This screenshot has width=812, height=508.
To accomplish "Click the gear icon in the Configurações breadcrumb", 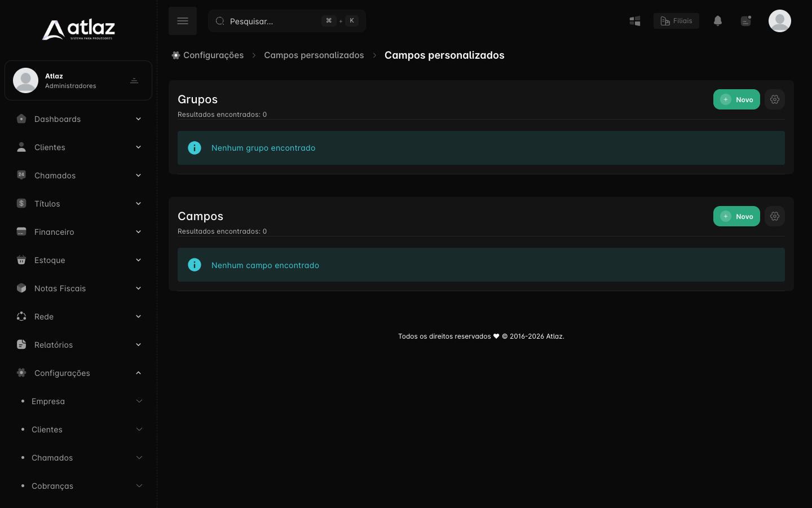I will (x=176, y=55).
